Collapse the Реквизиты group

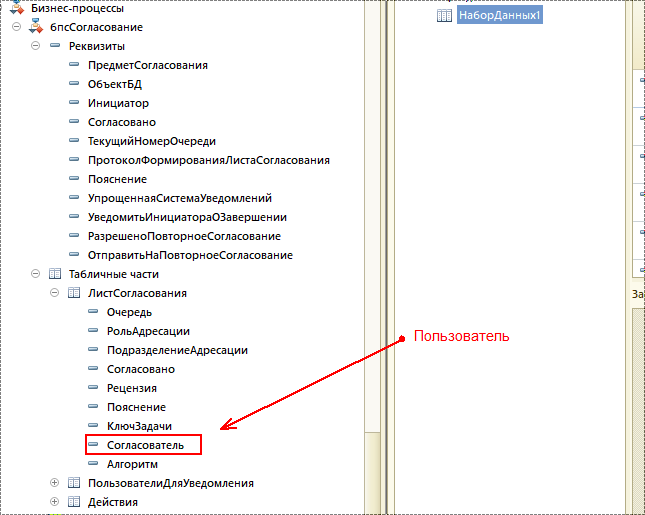36,46
